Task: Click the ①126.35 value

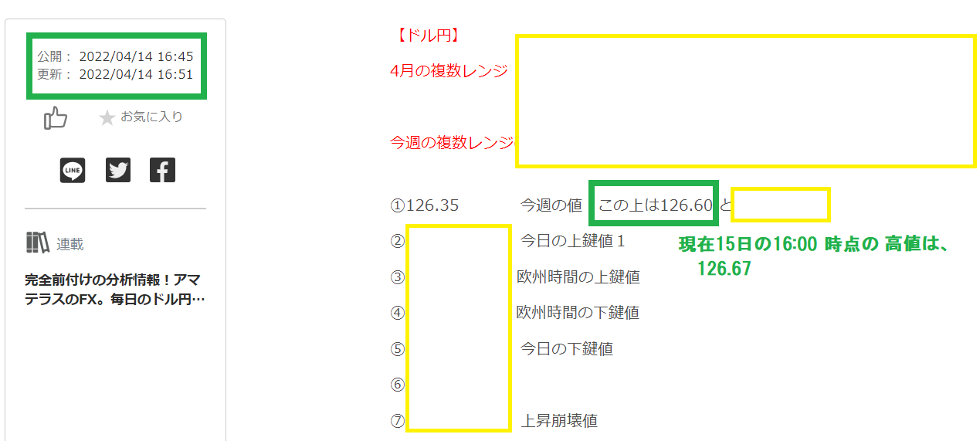Action: (x=426, y=205)
